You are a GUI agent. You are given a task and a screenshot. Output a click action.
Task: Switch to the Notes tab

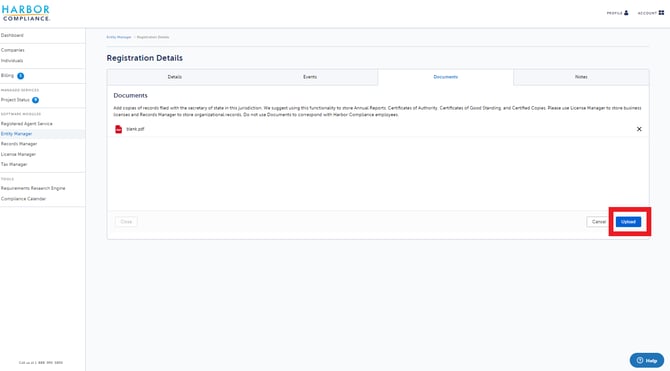pos(581,77)
